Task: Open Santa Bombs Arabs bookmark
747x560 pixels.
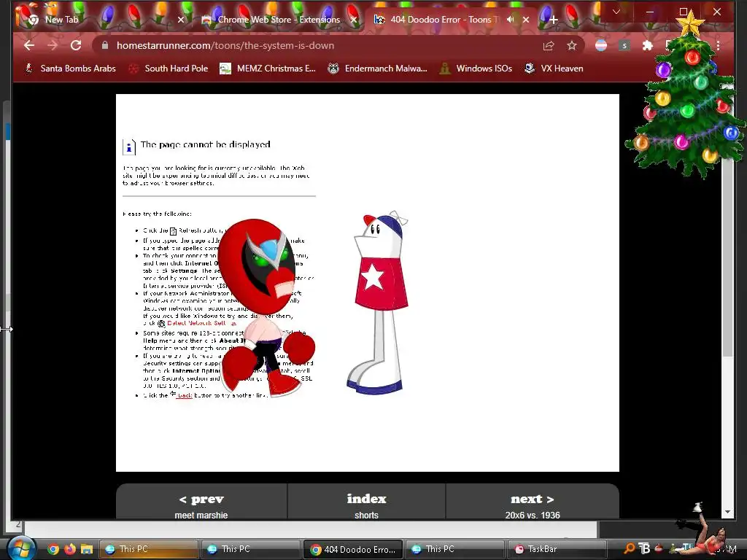Action: click(x=71, y=69)
